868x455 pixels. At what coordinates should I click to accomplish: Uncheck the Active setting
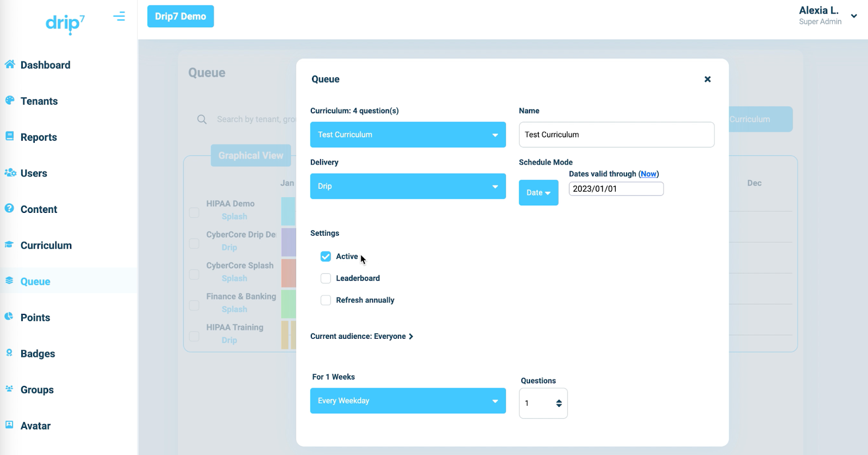325,256
